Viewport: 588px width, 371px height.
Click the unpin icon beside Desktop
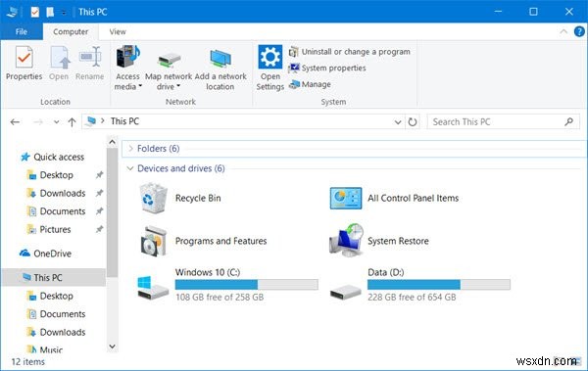pos(99,174)
